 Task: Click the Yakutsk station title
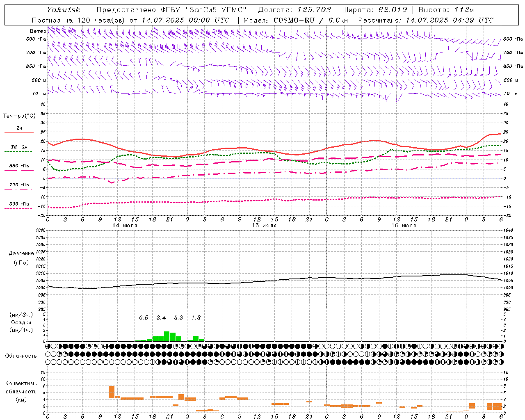click(63, 9)
